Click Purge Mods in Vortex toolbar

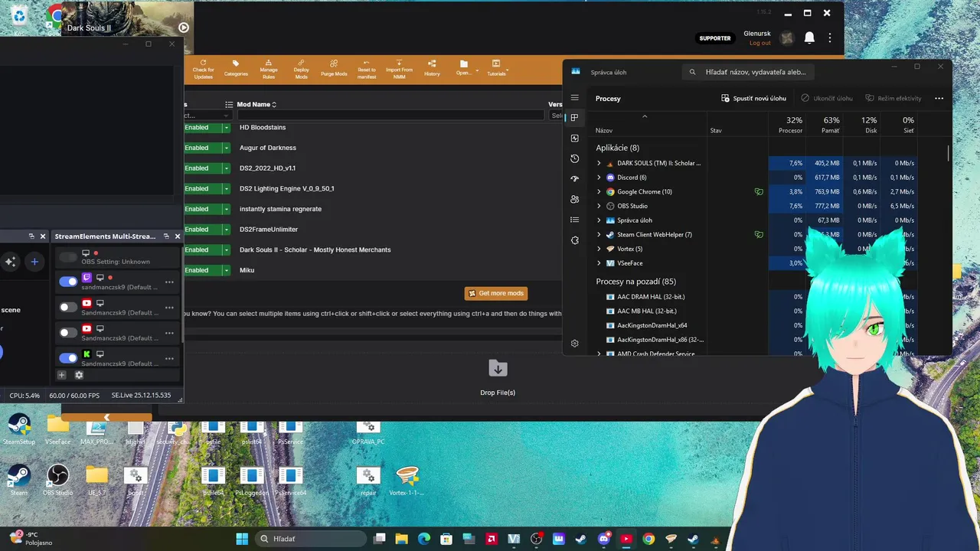[334, 68]
